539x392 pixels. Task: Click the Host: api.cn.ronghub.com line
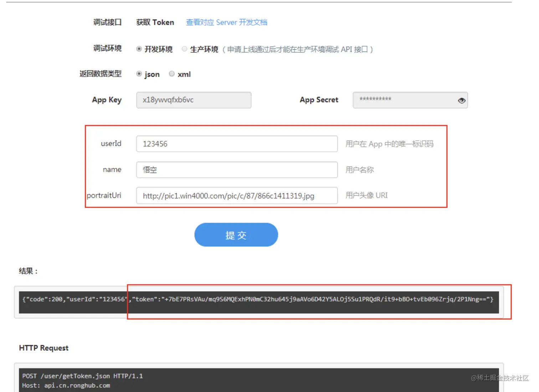66,386
